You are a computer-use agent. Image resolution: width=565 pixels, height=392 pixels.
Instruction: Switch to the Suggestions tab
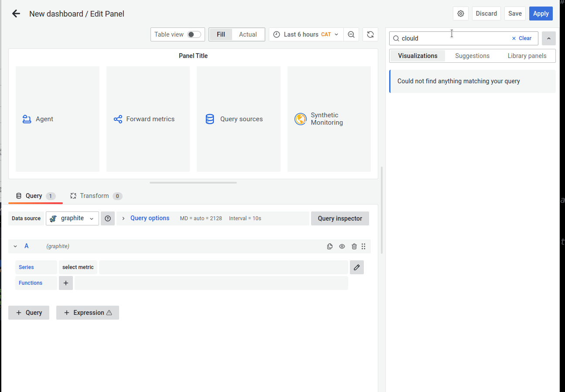point(472,55)
